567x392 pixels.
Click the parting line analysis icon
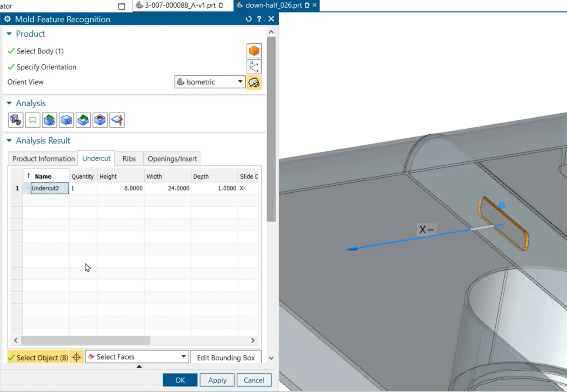32,120
